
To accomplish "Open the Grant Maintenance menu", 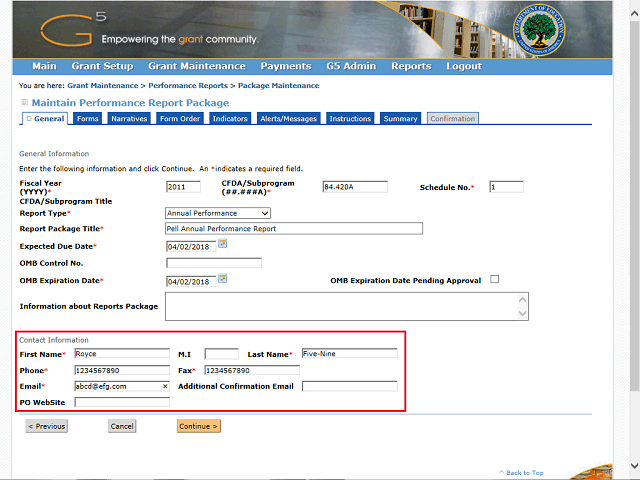I will (197, 66).
